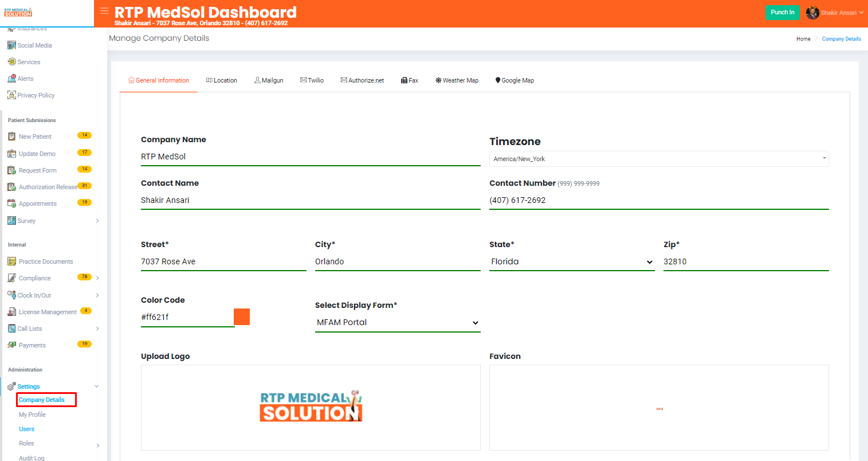
Task: Click the License Management icon
Action: pyautogui.click(x=11, y=312)
